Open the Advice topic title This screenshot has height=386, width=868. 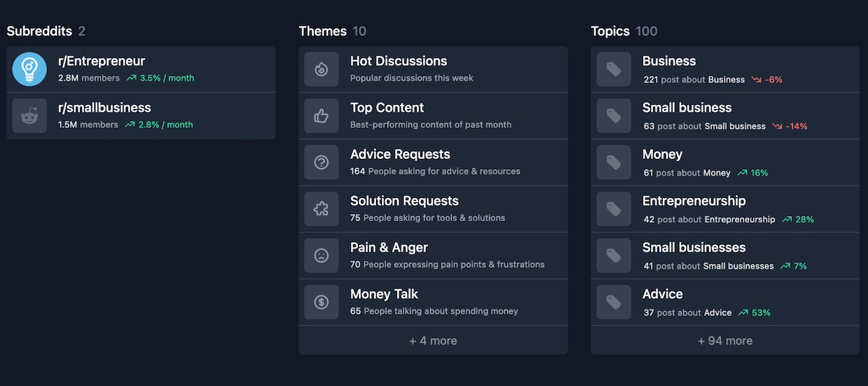662,293
